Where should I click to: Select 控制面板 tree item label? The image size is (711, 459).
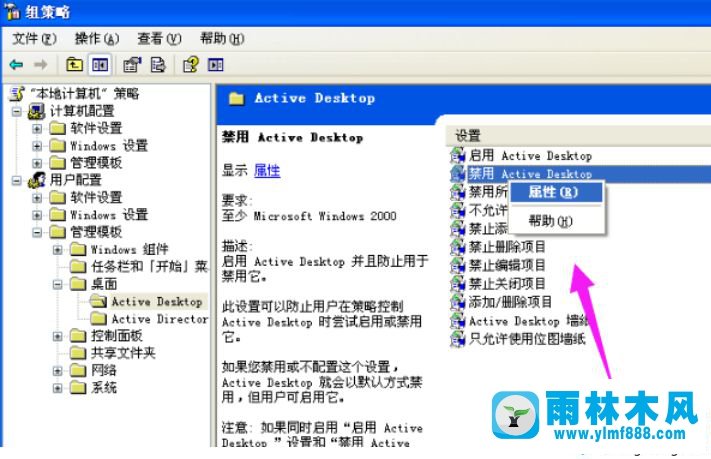(x=117, y=336)
